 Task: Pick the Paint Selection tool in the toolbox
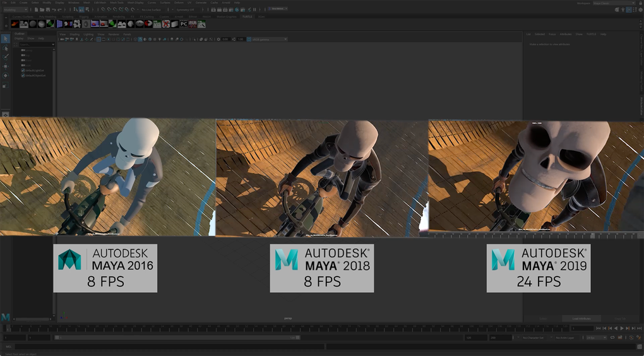pos(5,57)
